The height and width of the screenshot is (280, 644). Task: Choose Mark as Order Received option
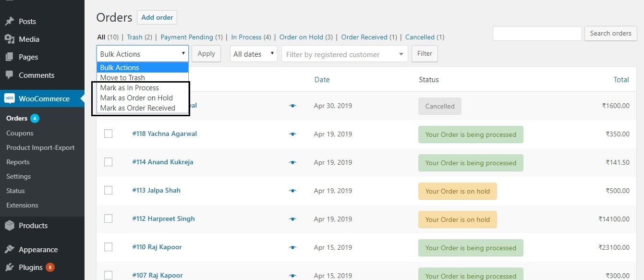click(x=143, y=108)
